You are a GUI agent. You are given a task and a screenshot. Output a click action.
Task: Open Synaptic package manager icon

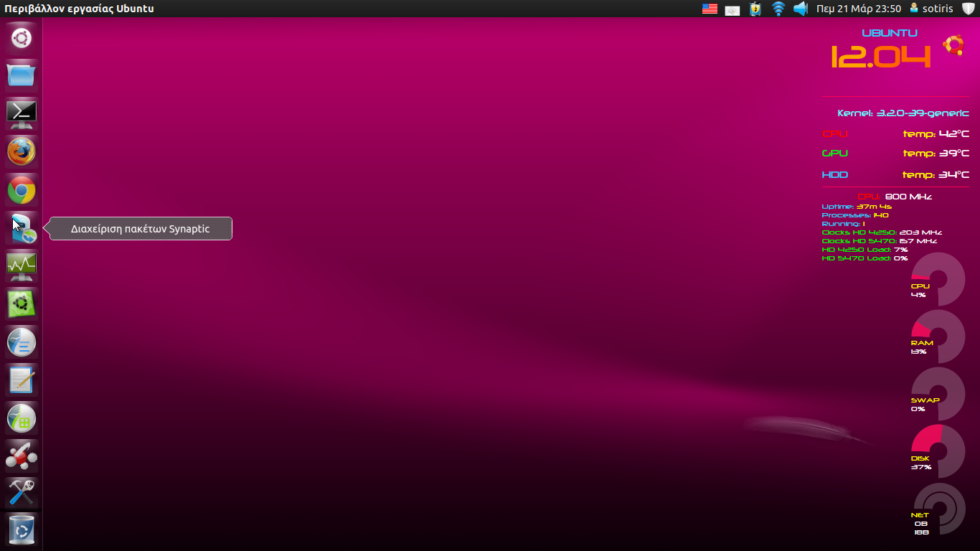tap(22, 228)
